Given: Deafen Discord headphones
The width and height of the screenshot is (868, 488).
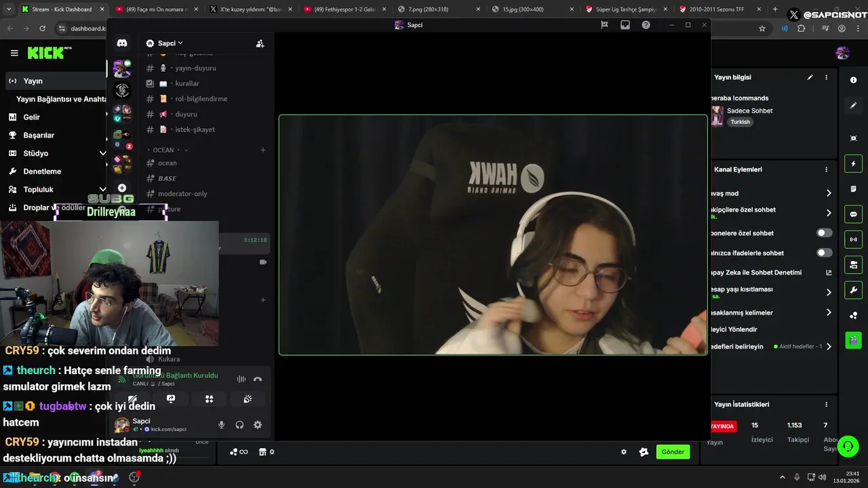Looking at the screenshot, I should pyautogui.click(x=239, y=425).
